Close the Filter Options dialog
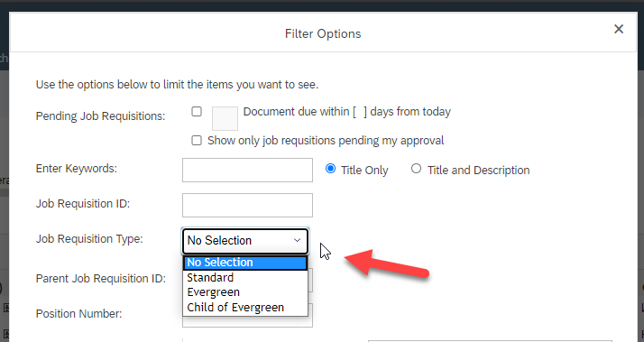Viewport: 644px width, 342px height. tap(619, 29)
